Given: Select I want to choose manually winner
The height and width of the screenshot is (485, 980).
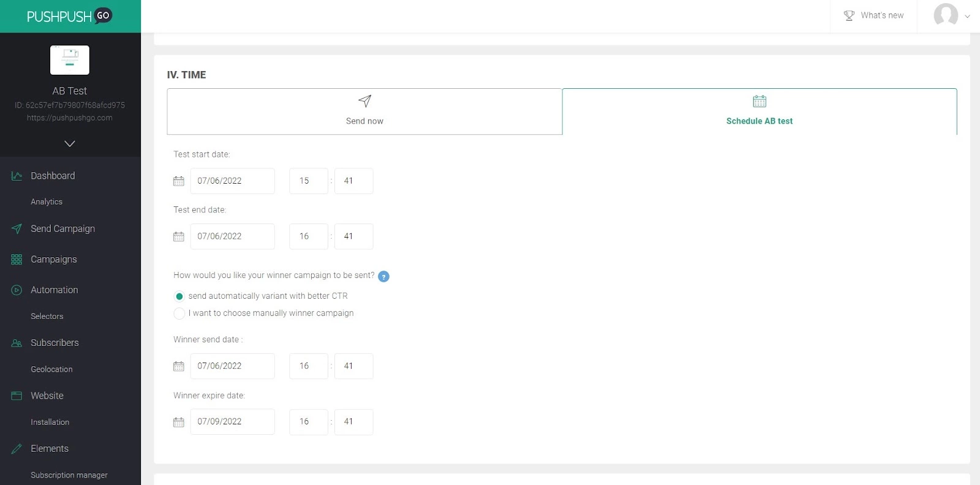Looking at the screenshot, I should (179, 314).
